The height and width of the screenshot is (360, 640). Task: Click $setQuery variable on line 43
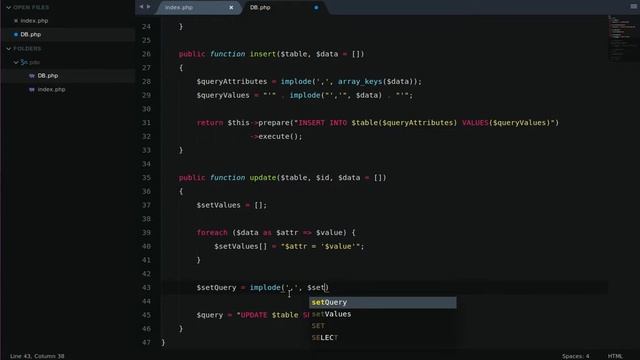click(x=216, y=287)
